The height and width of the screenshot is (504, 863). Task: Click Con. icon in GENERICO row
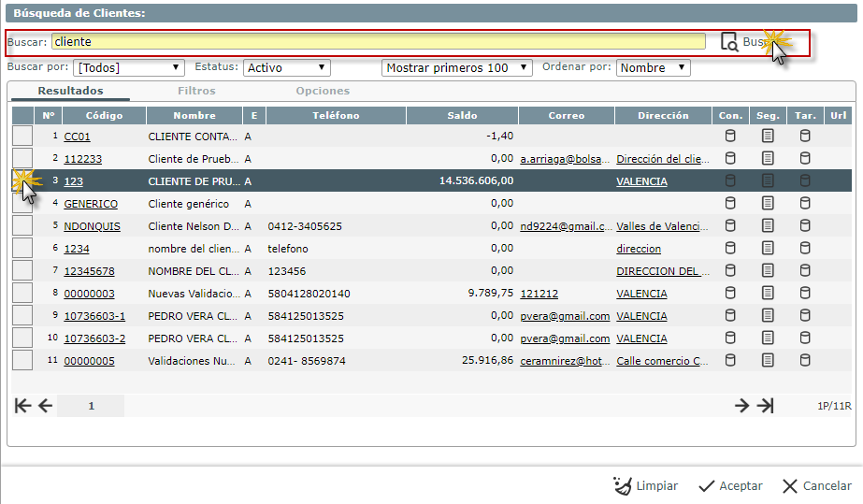[x=730, y=204]
